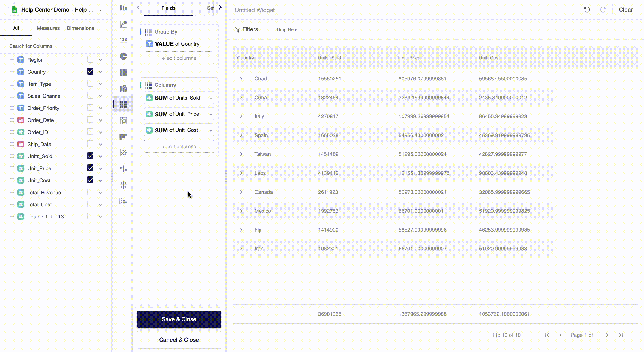Switch to the Dimensions tab

[x=80, y=28]
